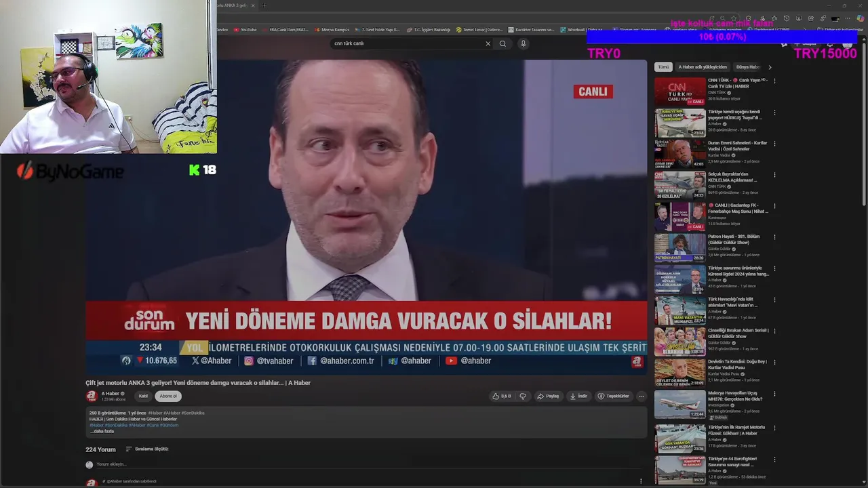Clear the YouTube search box text
Image resolution: width=868 pixels, height=488 pixels.
point(488,43)
